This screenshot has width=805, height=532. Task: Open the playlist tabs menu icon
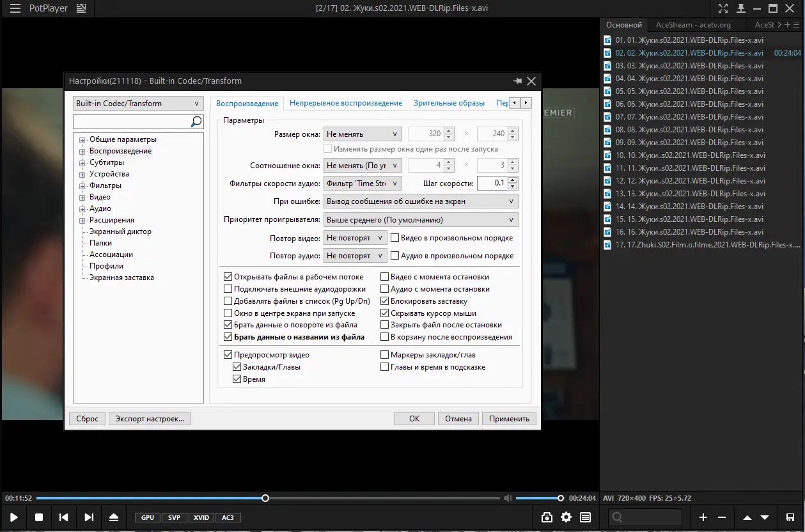[x=797, y=25]
